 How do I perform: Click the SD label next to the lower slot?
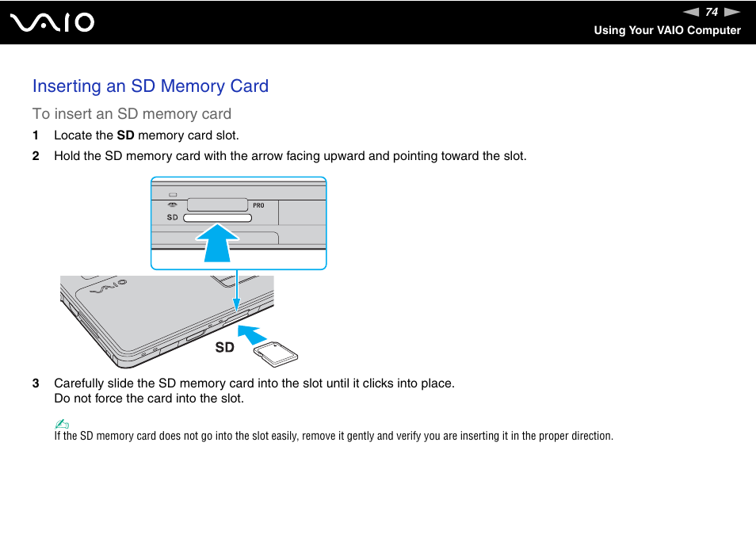(x=171, y=217)
